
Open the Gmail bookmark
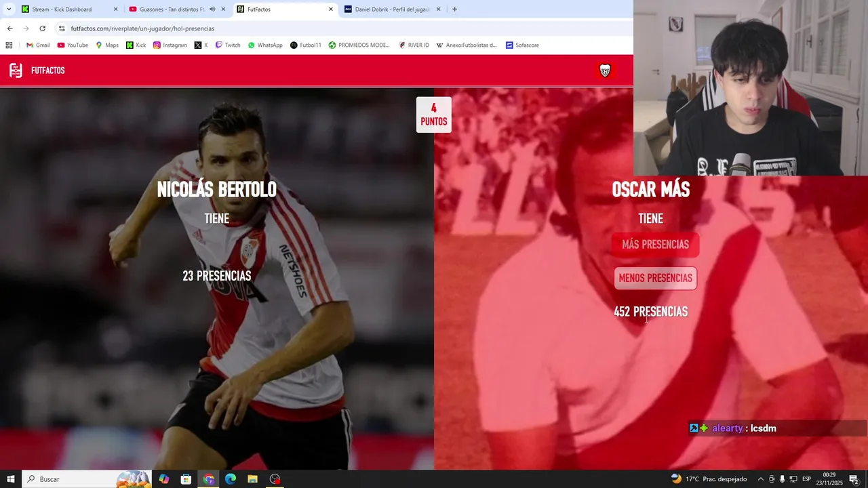[x=38, y=45]
